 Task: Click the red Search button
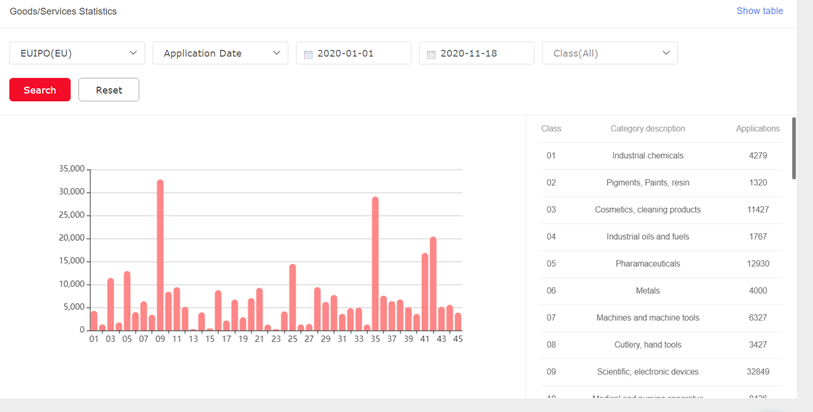coord(40,90)
